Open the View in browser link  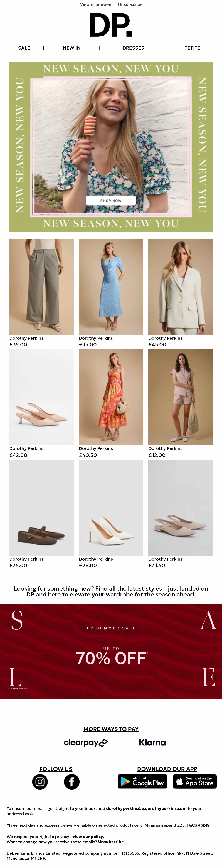[96, 4]
